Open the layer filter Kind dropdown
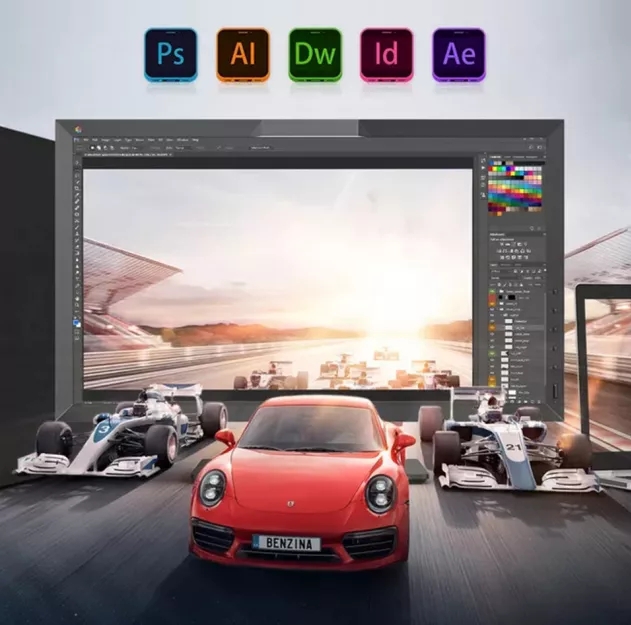Image resolution: width=631 pixels, height=625 pixels. coord(500,271)
